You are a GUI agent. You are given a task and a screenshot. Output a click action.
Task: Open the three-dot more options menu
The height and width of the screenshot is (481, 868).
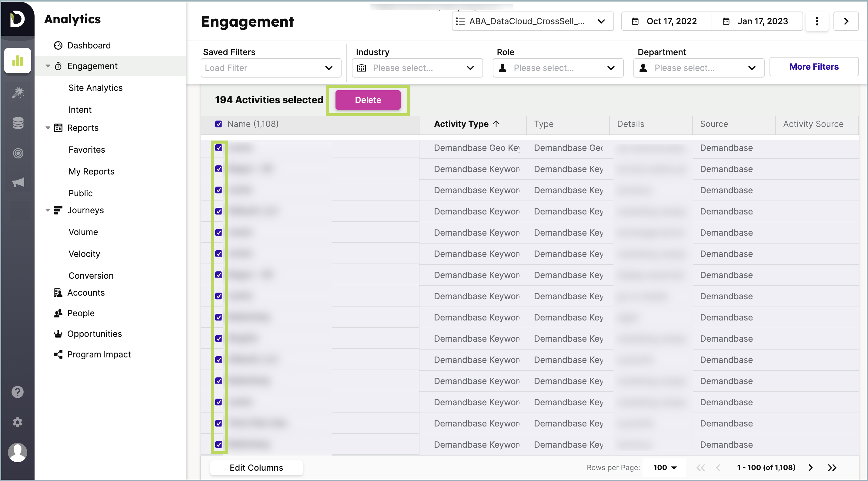click(817, 21)
